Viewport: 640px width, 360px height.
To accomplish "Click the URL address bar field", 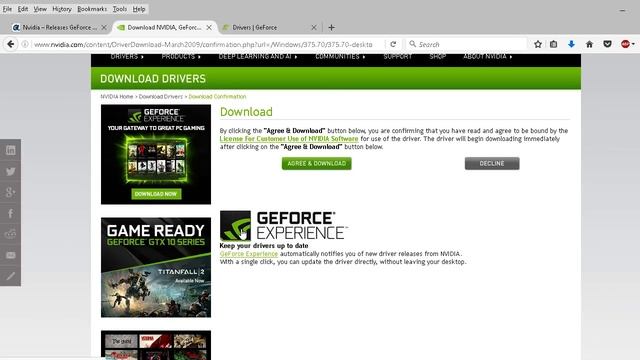I will (x=203, y=44).
